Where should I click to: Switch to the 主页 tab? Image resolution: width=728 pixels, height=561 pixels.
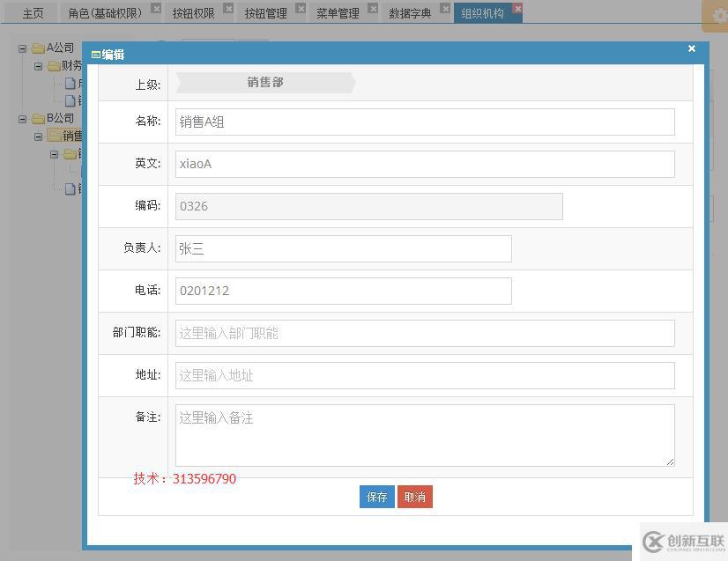click(x=33, y=13)
